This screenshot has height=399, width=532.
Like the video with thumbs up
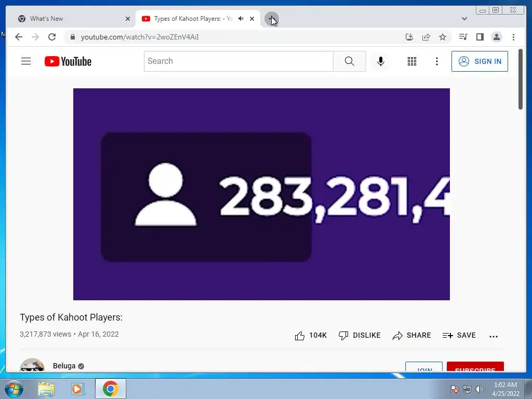tap(311, 336)
